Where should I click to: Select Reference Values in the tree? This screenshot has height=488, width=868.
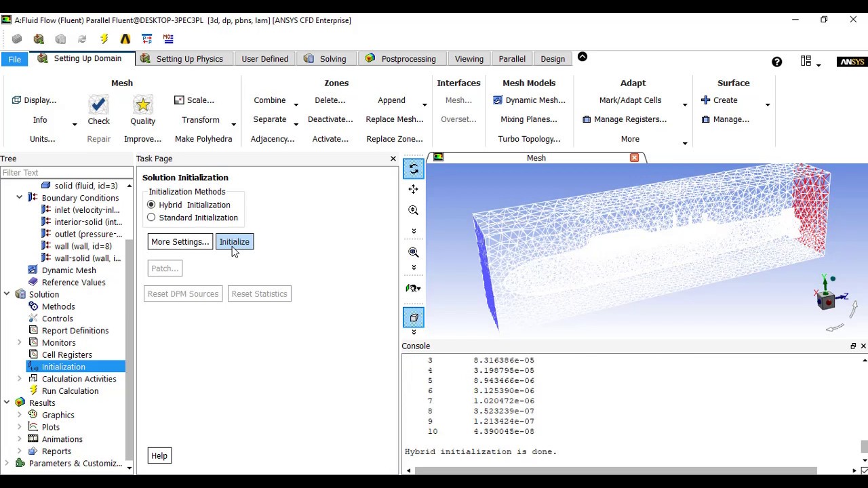click(73, 283)
